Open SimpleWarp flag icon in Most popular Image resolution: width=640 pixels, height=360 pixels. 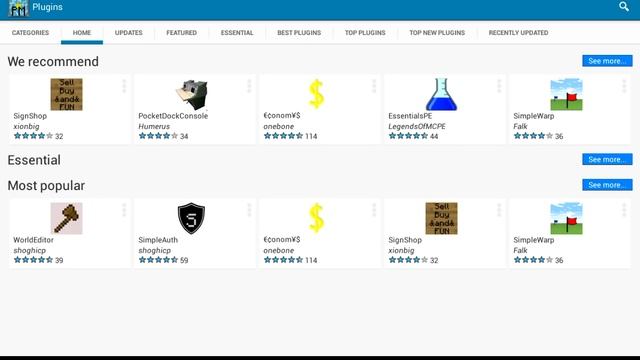(567, 218)
